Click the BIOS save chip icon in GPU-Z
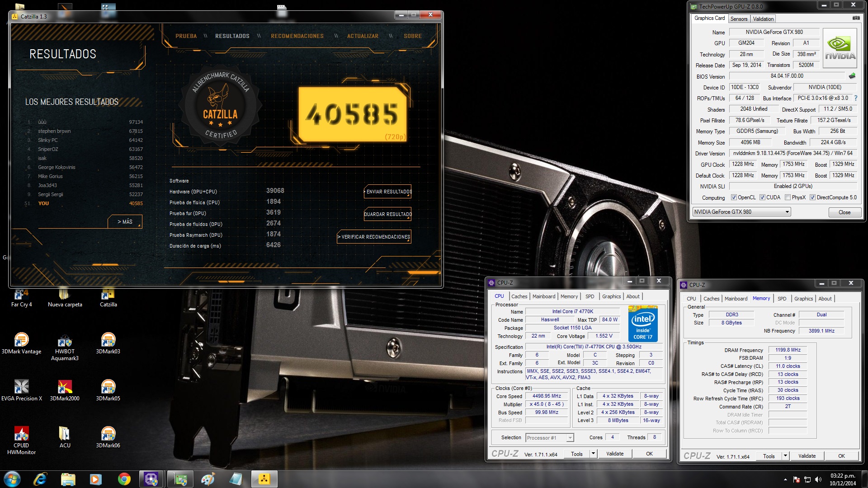Viewport: 868px width, 488px height. click(852, 76)
